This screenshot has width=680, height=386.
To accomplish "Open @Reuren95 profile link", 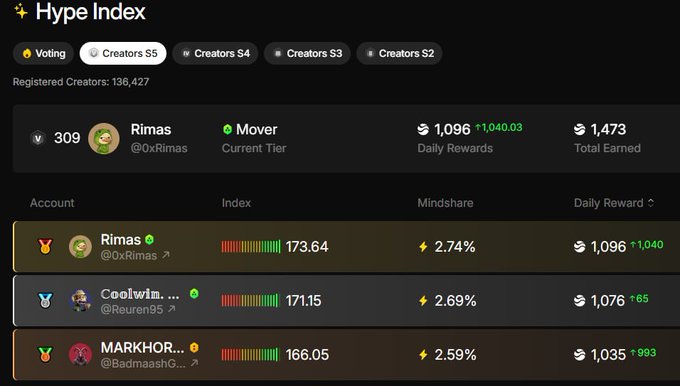I will click(x=132, y=309).
